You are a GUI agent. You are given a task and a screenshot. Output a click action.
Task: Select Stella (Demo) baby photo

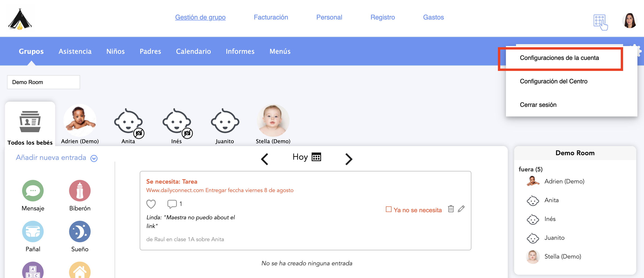click(273, 121)
